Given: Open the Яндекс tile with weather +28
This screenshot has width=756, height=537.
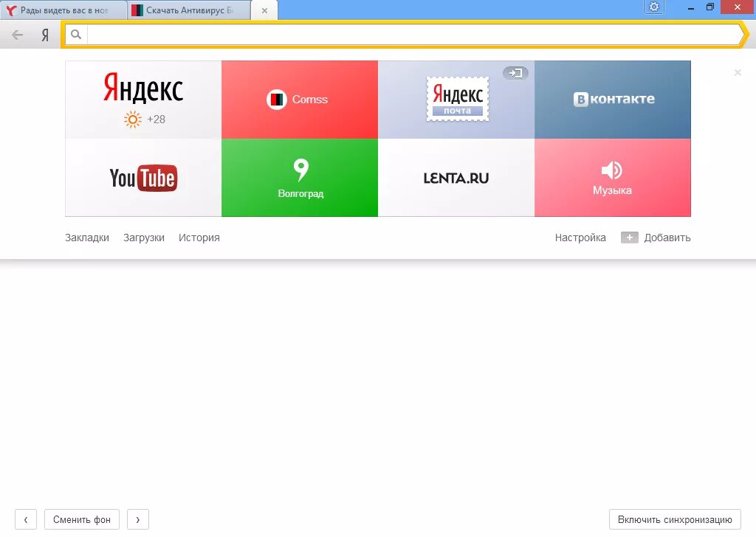Looking at the screenshot, I should (143, 100).
